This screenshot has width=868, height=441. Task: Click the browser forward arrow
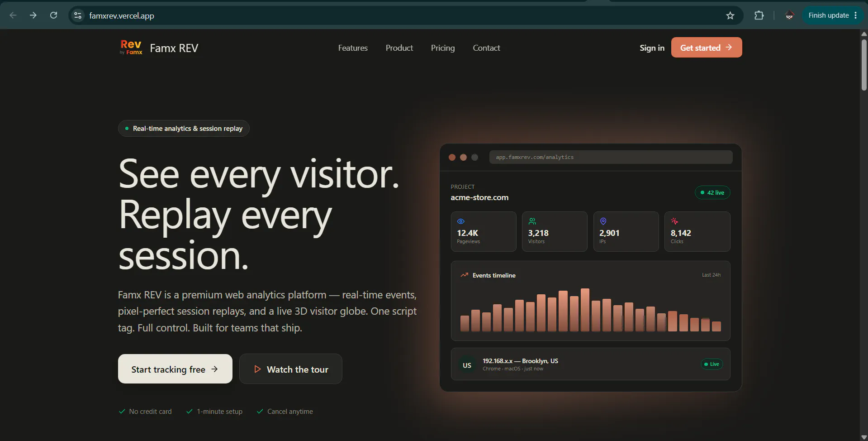point(33,15)
